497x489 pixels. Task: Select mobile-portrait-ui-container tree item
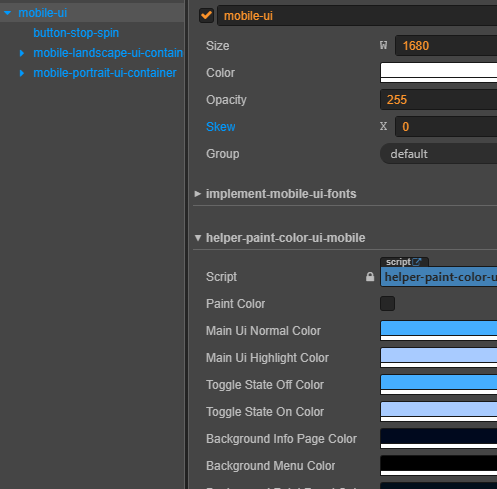tap(105, 73)
